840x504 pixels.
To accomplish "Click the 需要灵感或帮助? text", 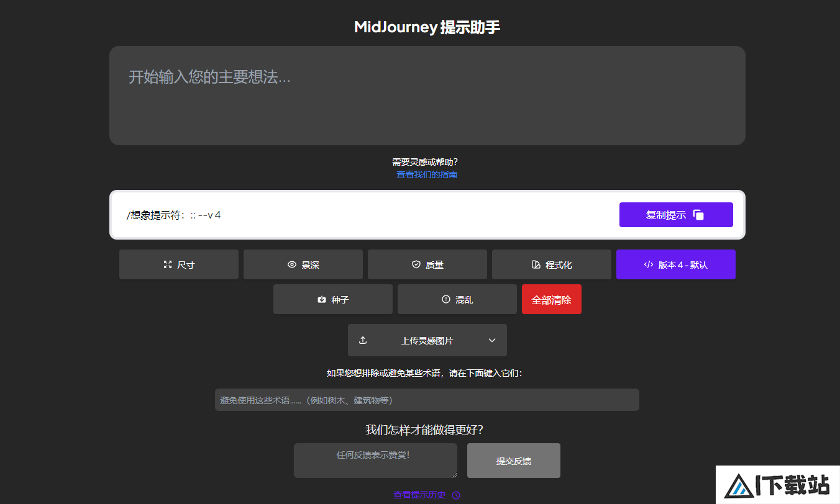I will pyautogui.click(x=425, y=162).
